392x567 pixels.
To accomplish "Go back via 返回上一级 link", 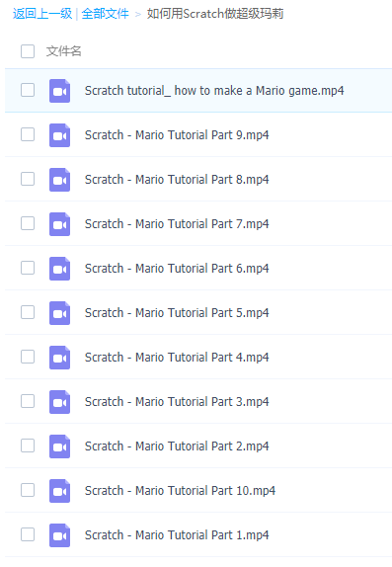I will tap(42, 14).
